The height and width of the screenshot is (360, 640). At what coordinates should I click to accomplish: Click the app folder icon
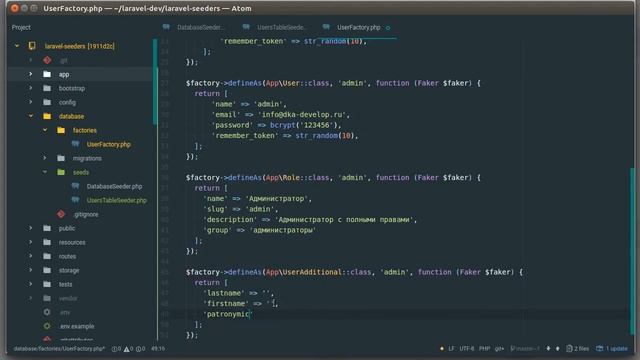pos(47,74)
